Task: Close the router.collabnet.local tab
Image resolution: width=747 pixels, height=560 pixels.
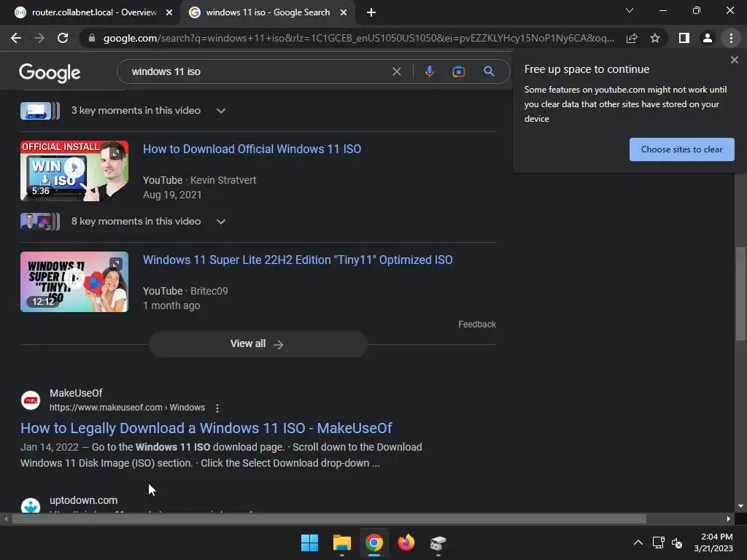Action: click(x=169, y=12)
